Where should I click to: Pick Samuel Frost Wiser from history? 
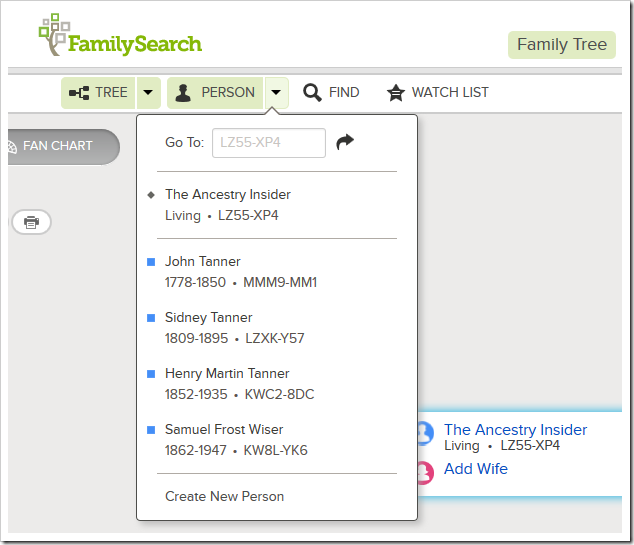(224, 430)
